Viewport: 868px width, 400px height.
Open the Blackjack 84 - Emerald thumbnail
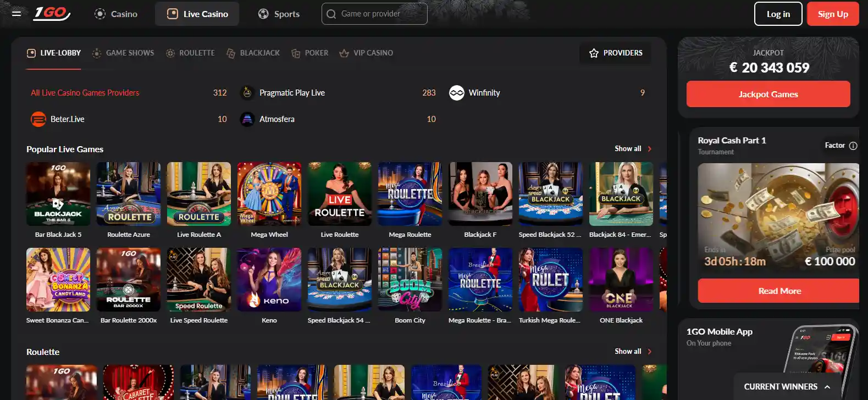pos(621,194)
